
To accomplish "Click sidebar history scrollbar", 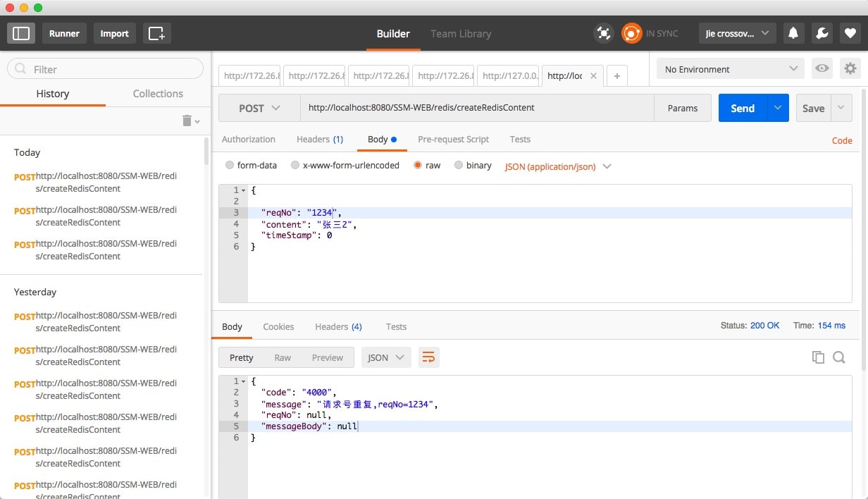I will [x=206, y=152].
